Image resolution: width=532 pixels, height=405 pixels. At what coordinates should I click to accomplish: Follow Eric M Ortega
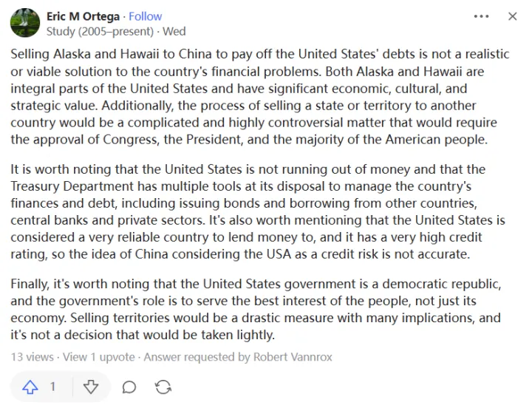coord(146,16)
